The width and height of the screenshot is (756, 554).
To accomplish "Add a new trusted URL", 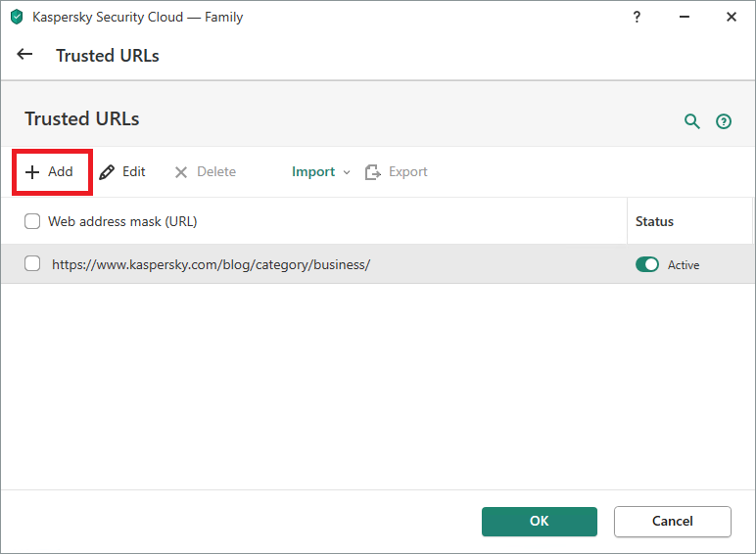I will [49, 171].
